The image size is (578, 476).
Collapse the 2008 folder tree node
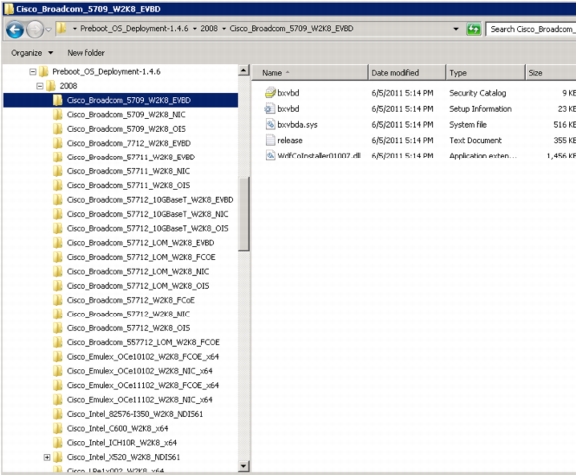(x=39, y=86)
